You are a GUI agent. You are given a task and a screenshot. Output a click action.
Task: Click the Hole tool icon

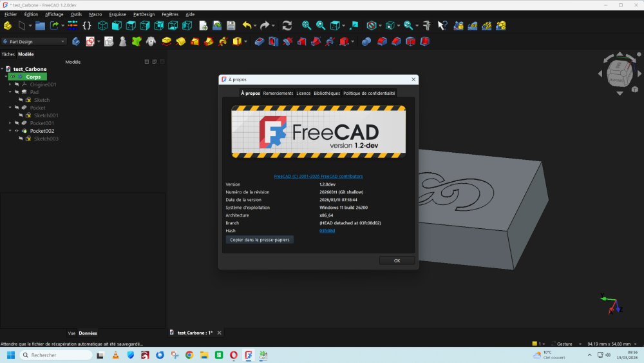tap(274, 41)
